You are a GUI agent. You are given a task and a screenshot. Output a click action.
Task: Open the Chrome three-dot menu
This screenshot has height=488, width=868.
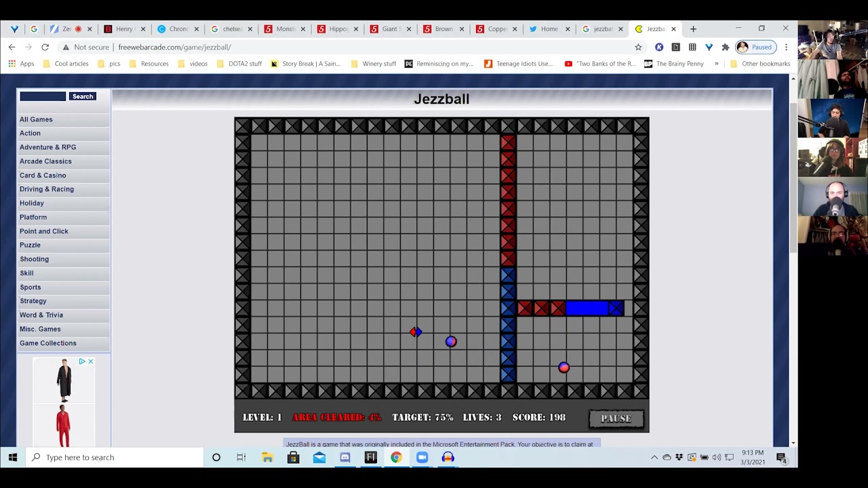click(786, 47)
